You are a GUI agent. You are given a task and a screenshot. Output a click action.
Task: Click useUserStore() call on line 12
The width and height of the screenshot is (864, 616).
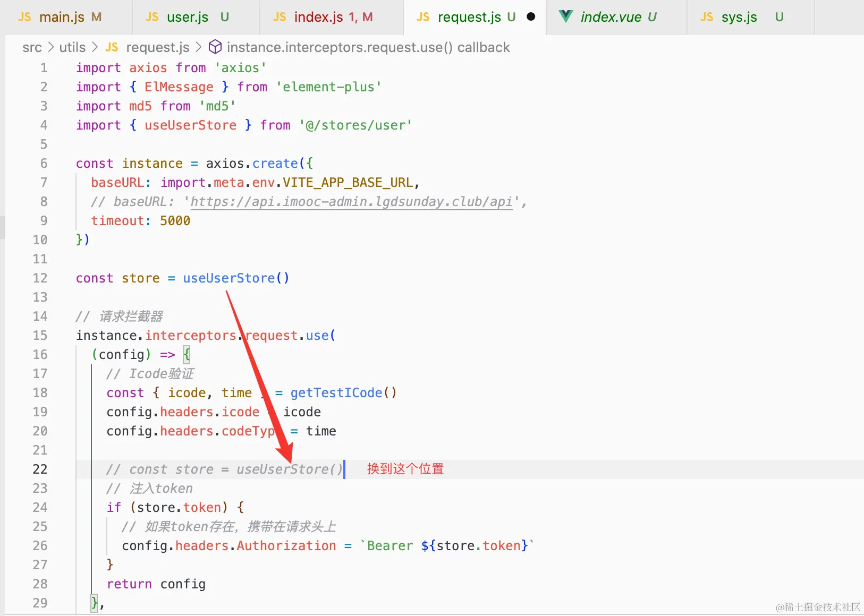pos(236,278)
